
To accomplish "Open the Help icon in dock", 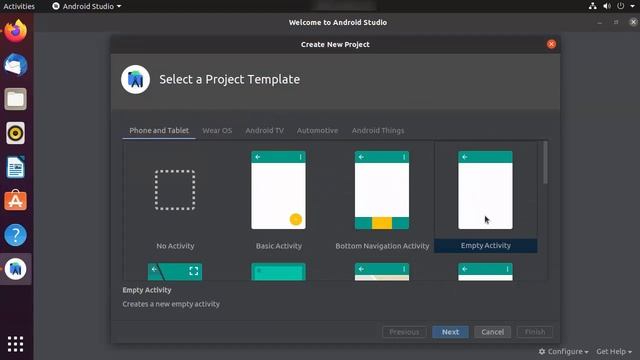I will point(16,235).
